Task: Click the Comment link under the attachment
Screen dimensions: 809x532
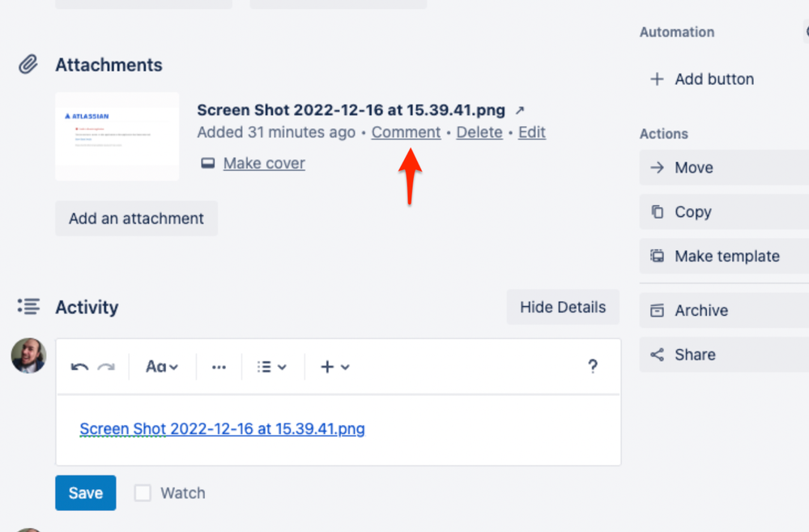Action: coord(406,133)
